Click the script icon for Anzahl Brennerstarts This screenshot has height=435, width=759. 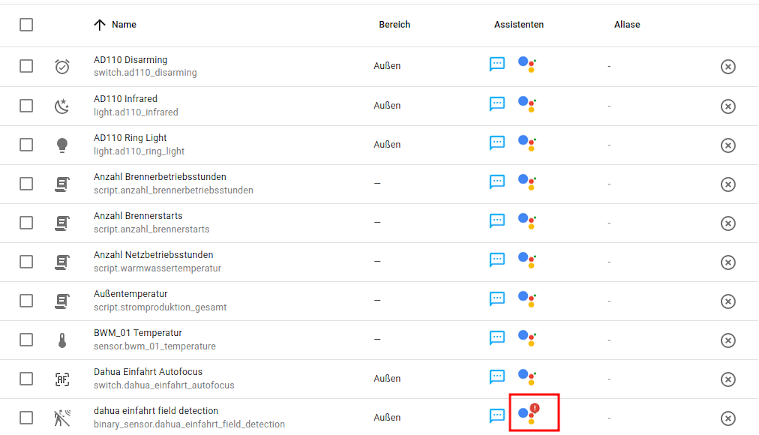[x=62, y=222]
